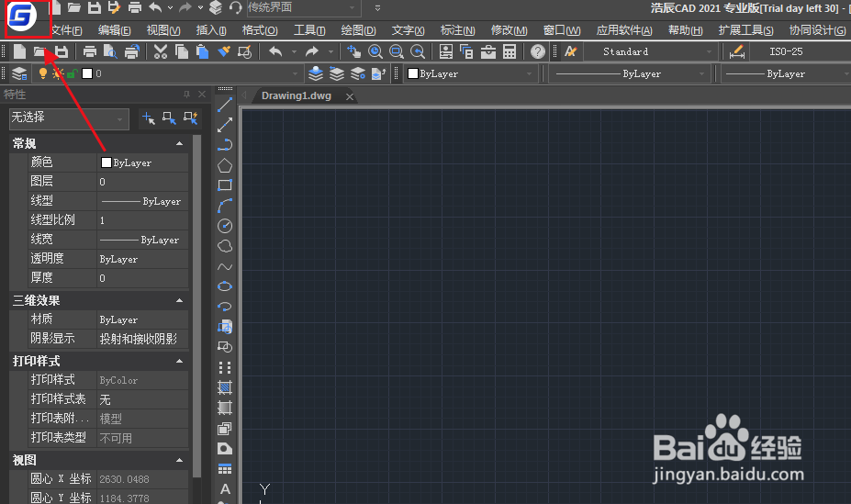
Task: Select the Ellipse draw tool
Action: (225, 286)
